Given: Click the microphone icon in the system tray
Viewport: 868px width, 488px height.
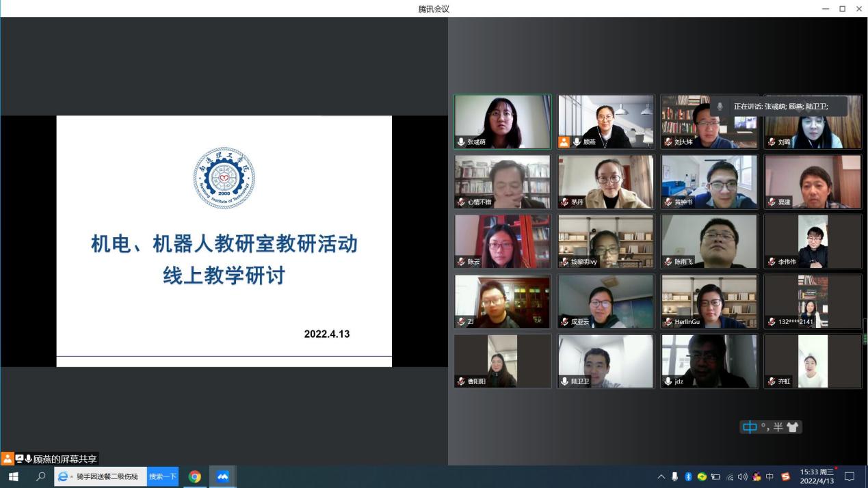Looking at the screenshot, I should pos(675,476).
